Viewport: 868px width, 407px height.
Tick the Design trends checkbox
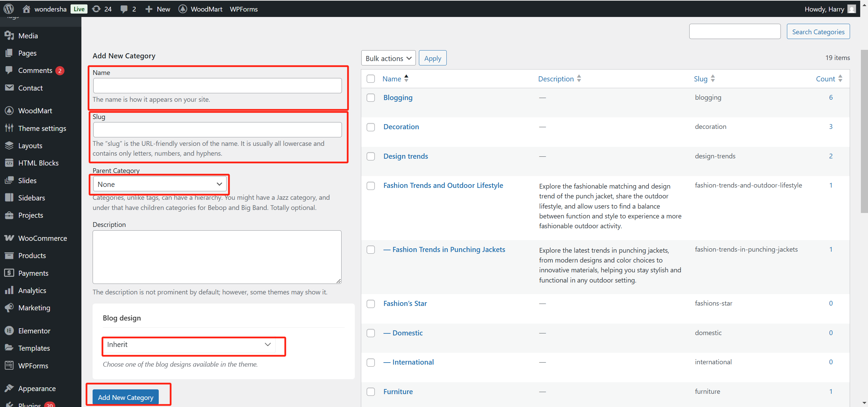[371, 156]
